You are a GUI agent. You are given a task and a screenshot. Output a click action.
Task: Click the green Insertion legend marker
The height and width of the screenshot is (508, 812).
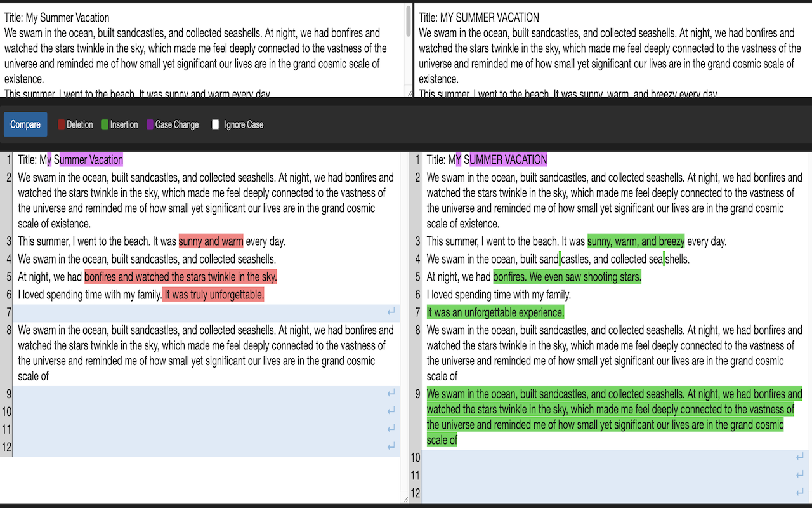[x=105, y=124]
